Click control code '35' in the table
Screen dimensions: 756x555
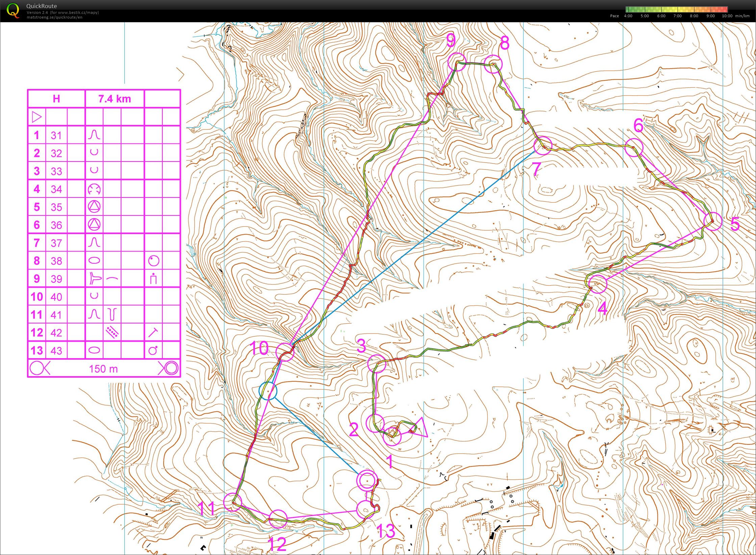[56, 207]
